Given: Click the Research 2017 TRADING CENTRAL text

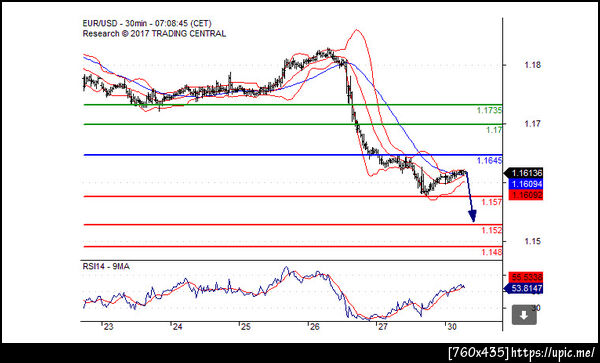Looking at the screenshot, I should pos(154,34).
